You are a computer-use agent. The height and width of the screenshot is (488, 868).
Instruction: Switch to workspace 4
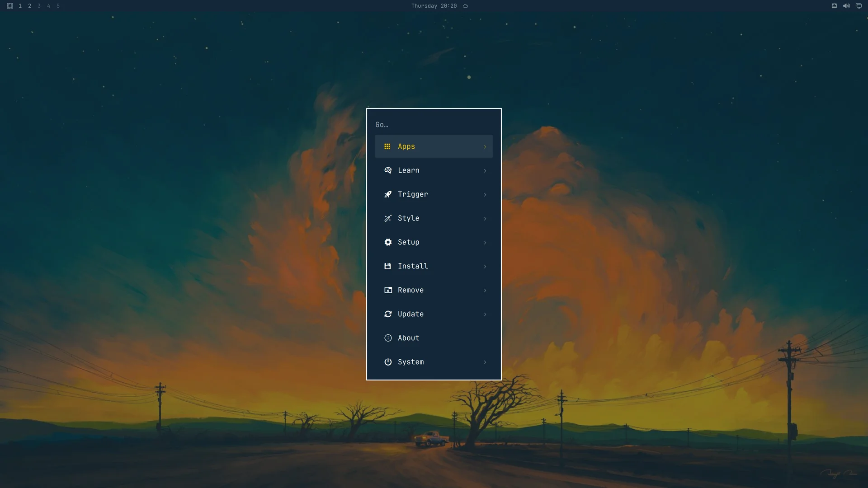pyautogui.click(x=48, y=6)
